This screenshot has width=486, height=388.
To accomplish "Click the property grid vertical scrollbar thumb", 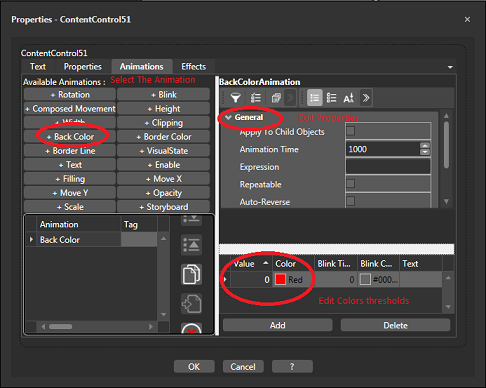I will 447,145.
